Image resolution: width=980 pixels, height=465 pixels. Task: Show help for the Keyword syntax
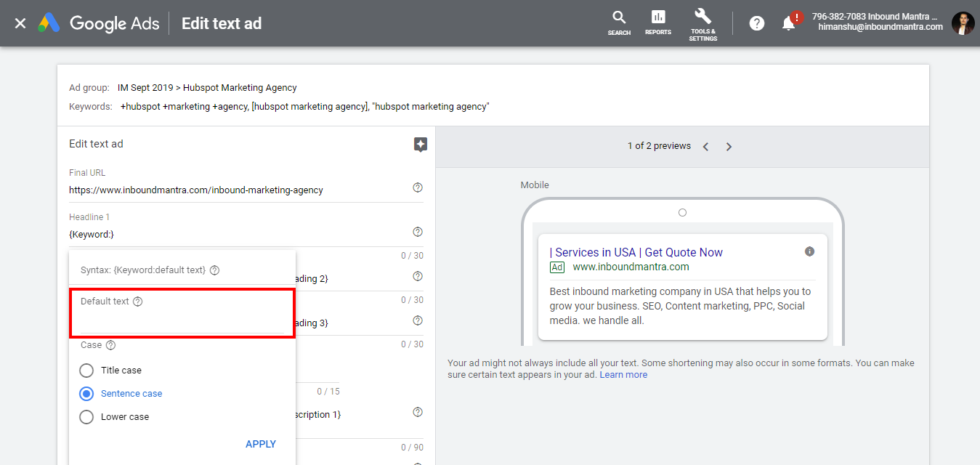click(x=214, y=270)
